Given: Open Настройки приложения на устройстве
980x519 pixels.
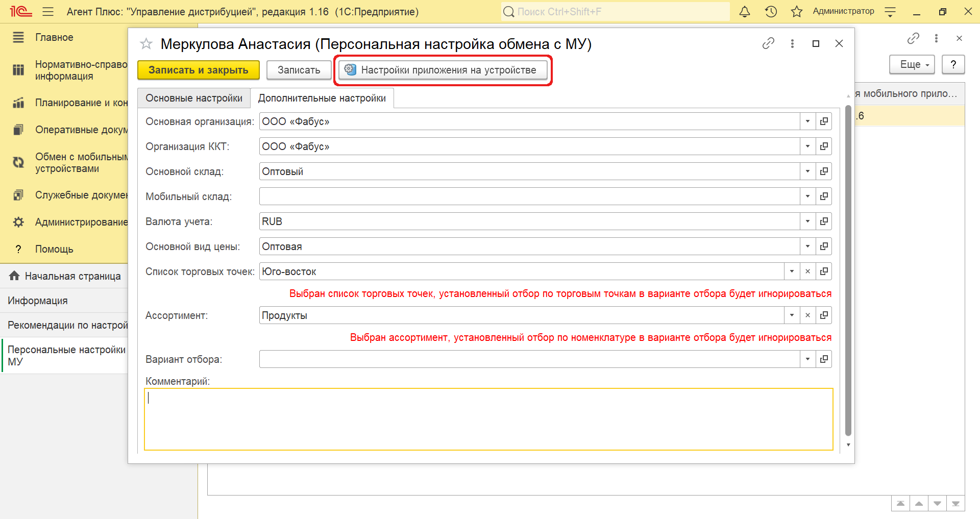Looking at the screenshot, I should [x=443, y=70].
